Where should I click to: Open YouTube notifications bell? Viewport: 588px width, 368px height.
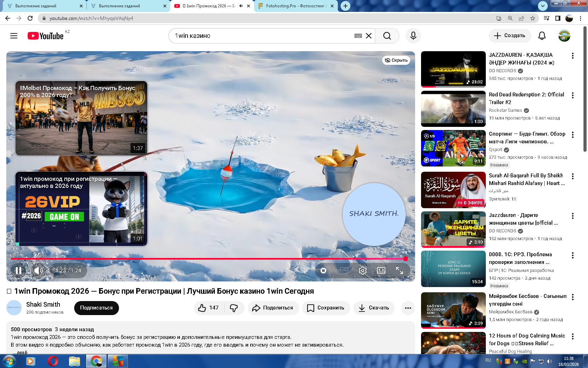[542, 36]
